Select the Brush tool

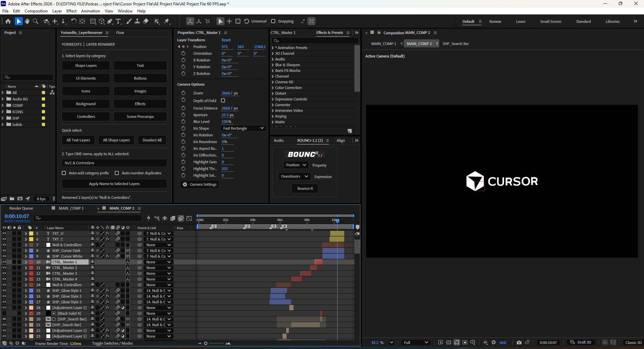(129, 21)
